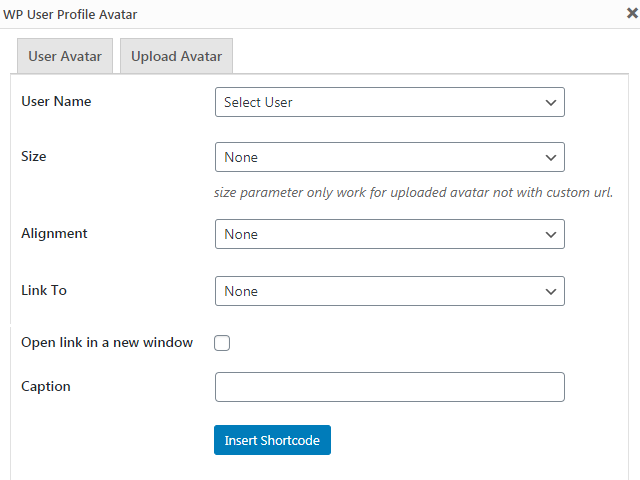Open the Size dropdown
Screen dimensions: 640x480
[390, 157]
